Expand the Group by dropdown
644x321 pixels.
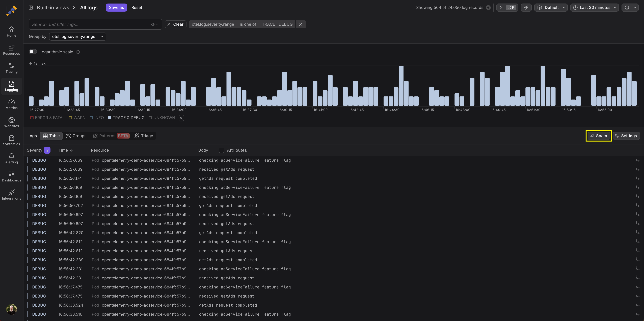(77, 37)
